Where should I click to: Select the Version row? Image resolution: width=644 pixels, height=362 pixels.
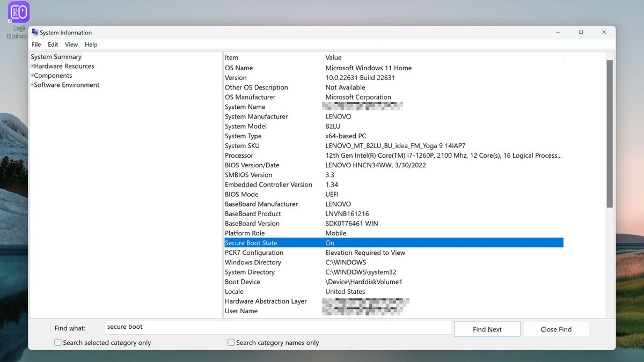click(393, 78)
